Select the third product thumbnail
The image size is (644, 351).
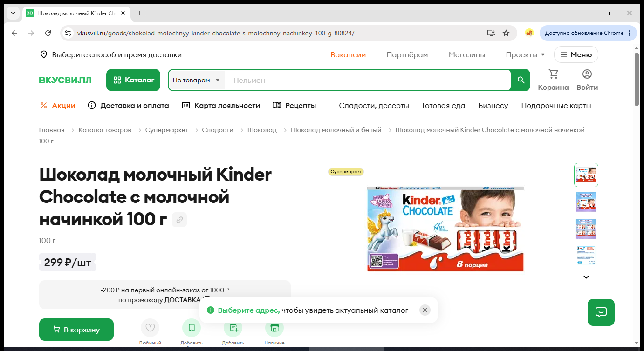[x=586, y=229]
